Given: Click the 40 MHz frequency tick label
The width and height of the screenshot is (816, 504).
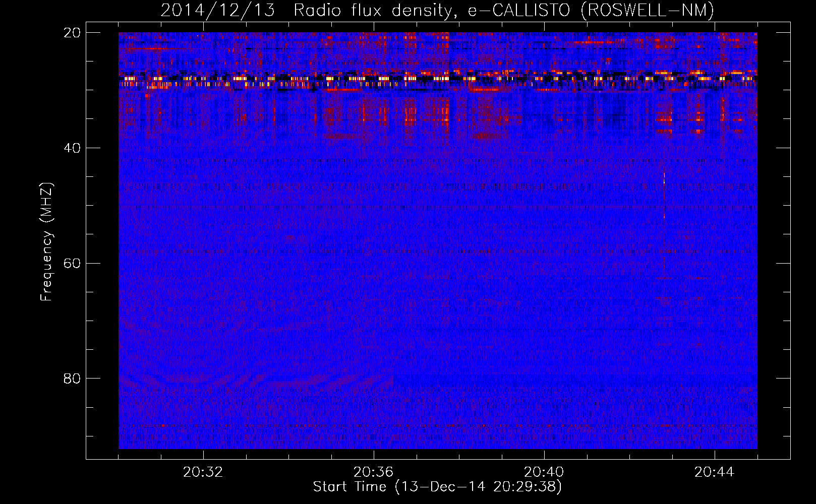Looking at the screenshot, I should pos(72,148).
